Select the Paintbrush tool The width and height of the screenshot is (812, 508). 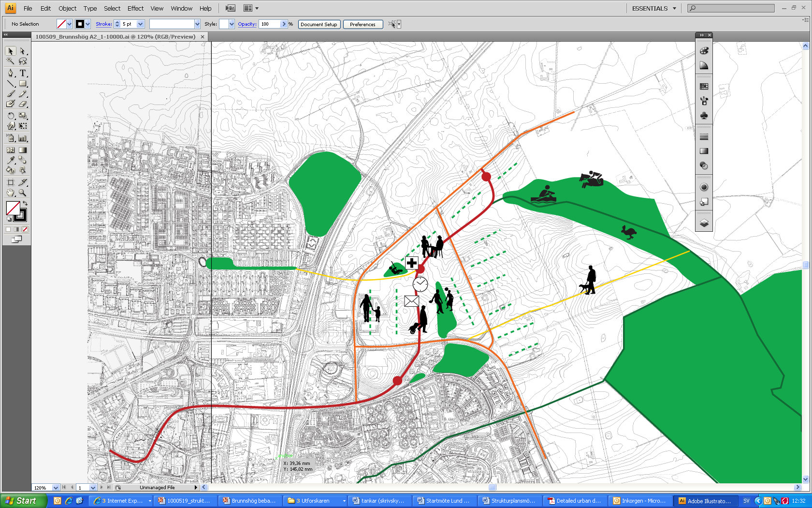coord(11,94)
